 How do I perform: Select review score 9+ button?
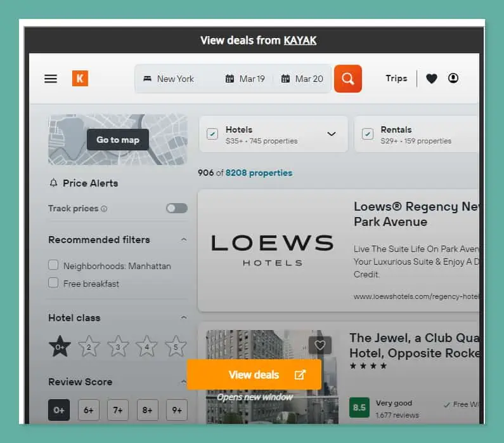click(177, 410)
